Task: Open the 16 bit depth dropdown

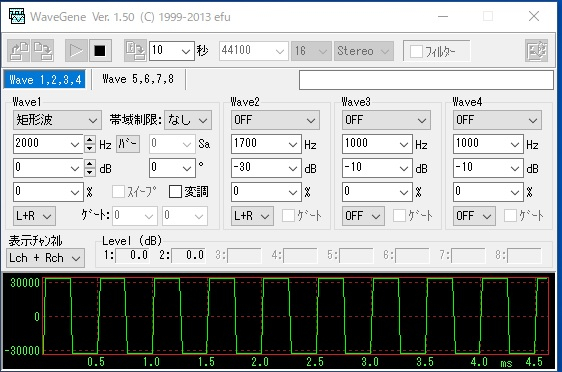Action: (322, 51)
